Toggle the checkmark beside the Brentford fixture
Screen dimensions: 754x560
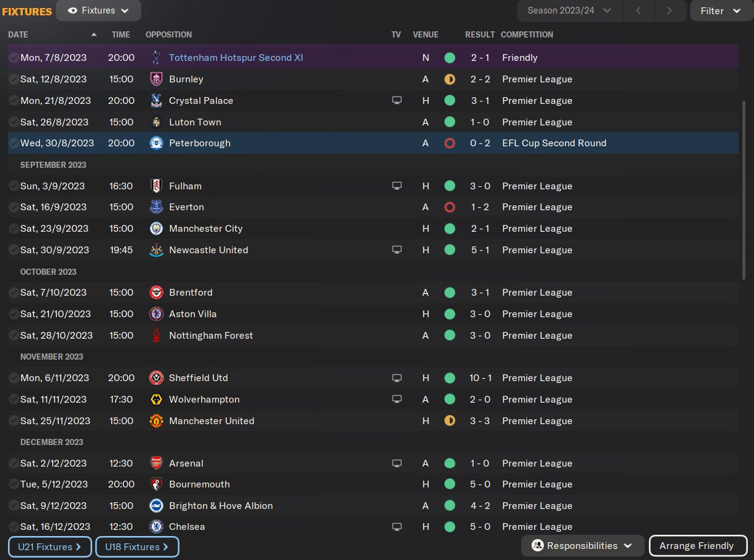coord(14,293)
